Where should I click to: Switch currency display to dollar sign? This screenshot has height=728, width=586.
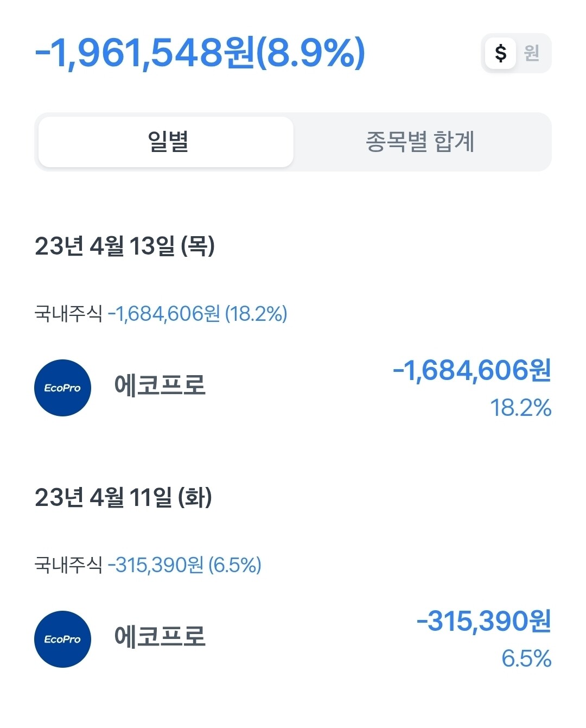click(500, 53)
